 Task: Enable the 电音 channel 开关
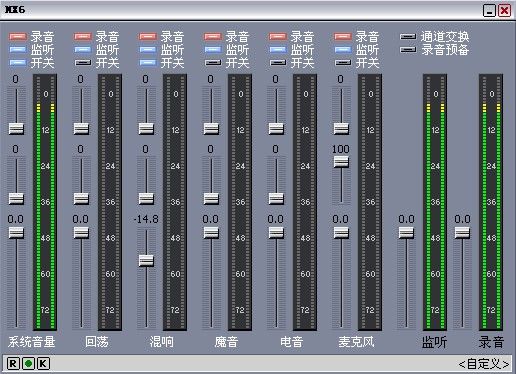(278, 62)
